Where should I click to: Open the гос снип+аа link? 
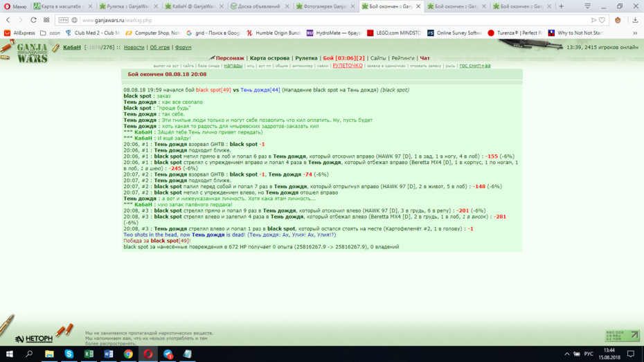(475, 66)
